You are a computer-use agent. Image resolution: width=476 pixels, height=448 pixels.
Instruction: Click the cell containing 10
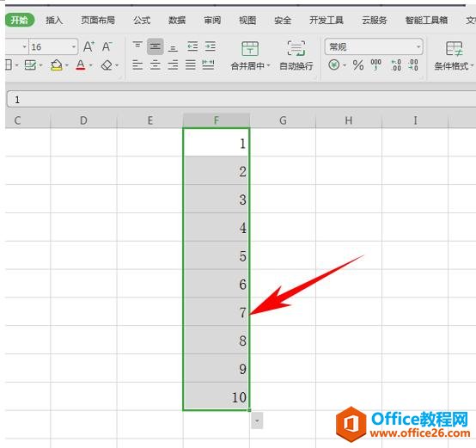[x=217, y=396]
